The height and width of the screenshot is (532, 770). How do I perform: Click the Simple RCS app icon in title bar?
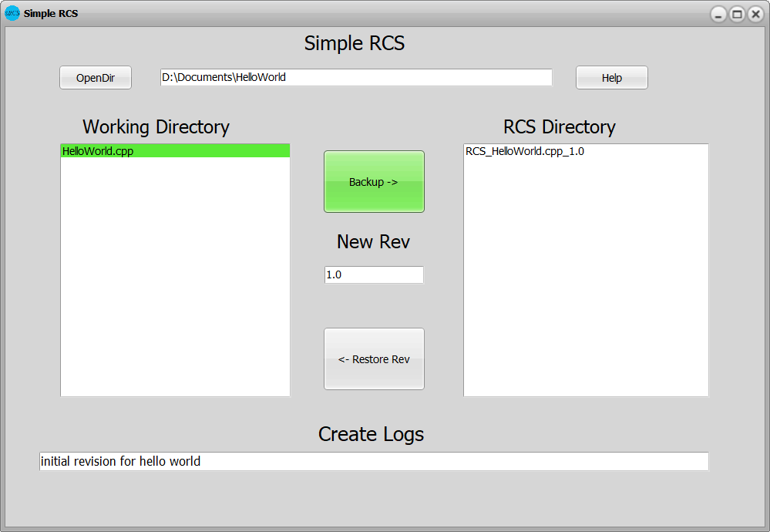(12, 13)
